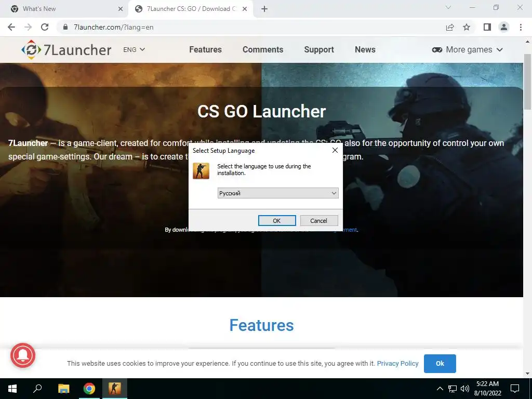Open the Chrome profile avatar

pos(504,27)
